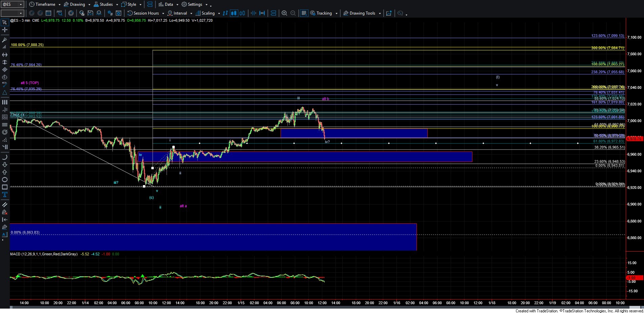Select the rectangle drawing tool
644x313 pixels.
click(x=4, y=187)
